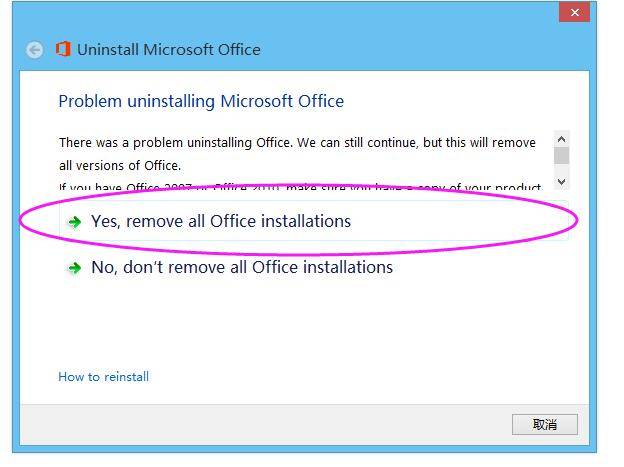Click the scrollbar thumb in the description box
The height and width of the screenshot is (467, 624).
point(561,155)
